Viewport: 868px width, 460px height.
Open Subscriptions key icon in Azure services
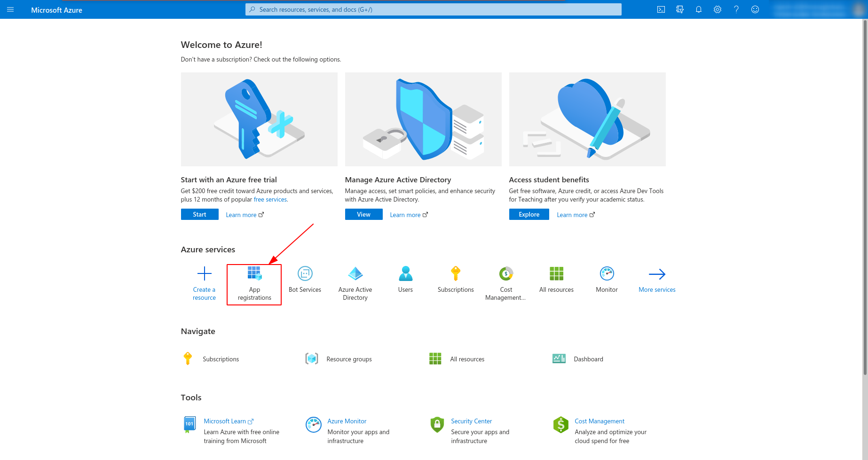[x=456, y=273]
